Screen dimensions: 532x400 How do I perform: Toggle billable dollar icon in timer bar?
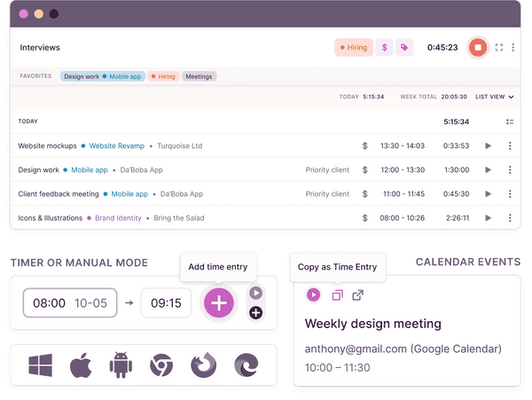pos(385,48)
